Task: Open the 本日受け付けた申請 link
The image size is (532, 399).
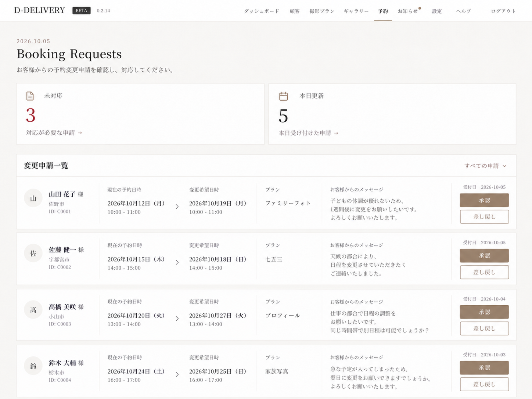Action: 308,133
